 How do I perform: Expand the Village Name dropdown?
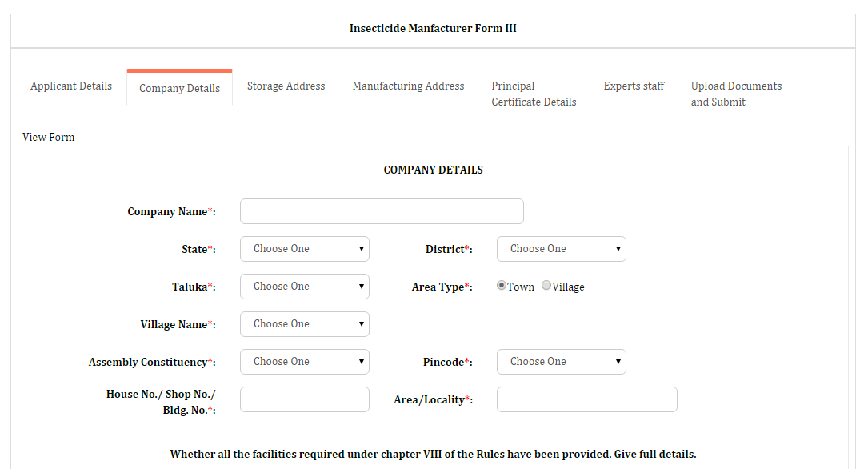click(x=305, y=324)
